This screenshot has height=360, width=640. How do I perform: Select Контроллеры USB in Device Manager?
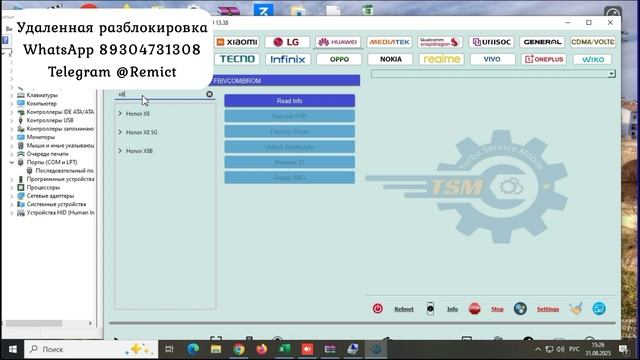tap(50, 120)
